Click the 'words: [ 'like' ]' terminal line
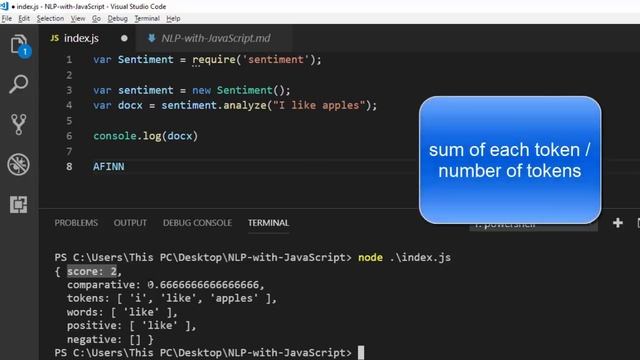Screen dimensions: 640x360 point(122,312)
